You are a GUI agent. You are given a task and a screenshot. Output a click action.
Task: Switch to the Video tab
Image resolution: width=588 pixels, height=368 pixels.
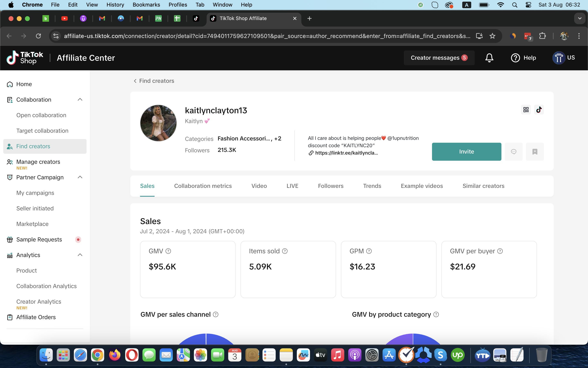(x=259, y=186)
